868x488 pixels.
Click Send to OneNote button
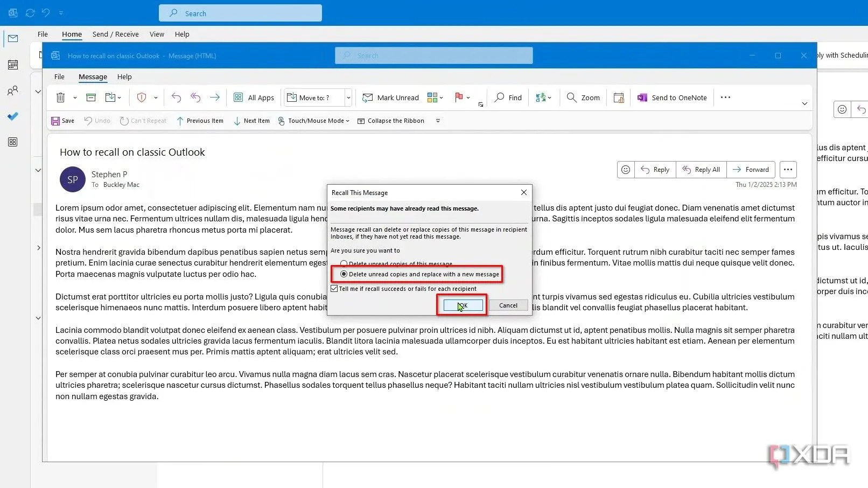672,97
